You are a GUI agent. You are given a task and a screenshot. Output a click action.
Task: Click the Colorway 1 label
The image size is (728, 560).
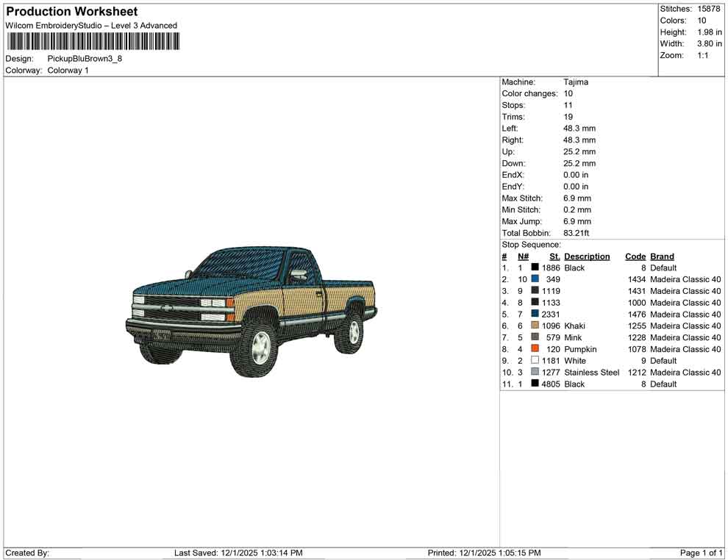(68, 71)
